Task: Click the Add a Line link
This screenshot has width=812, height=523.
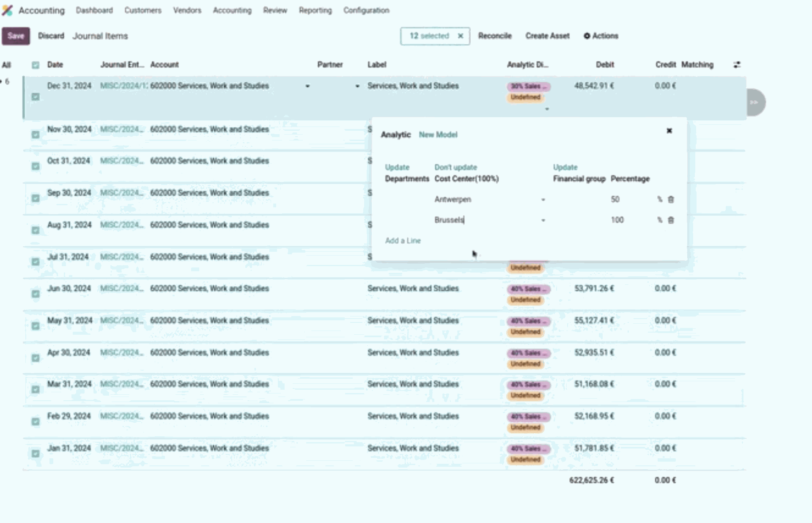Action: click(403, 240)
